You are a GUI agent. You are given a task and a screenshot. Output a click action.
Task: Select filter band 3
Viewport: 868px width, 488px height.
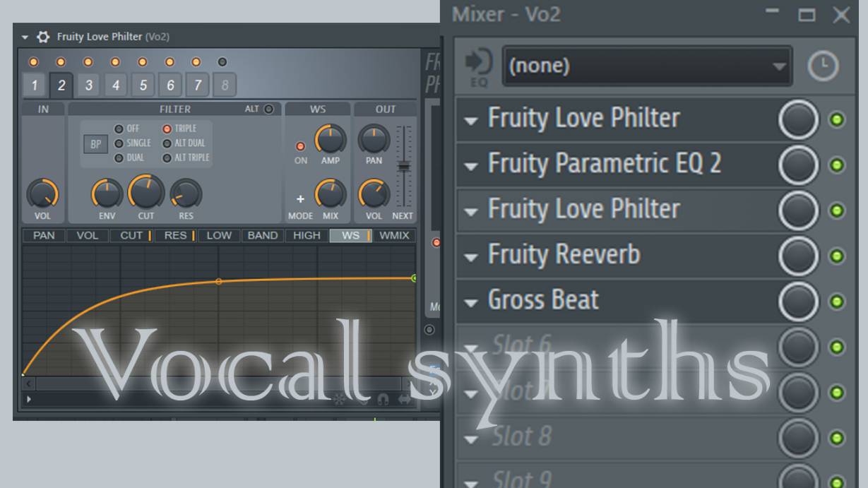[88, 85]
